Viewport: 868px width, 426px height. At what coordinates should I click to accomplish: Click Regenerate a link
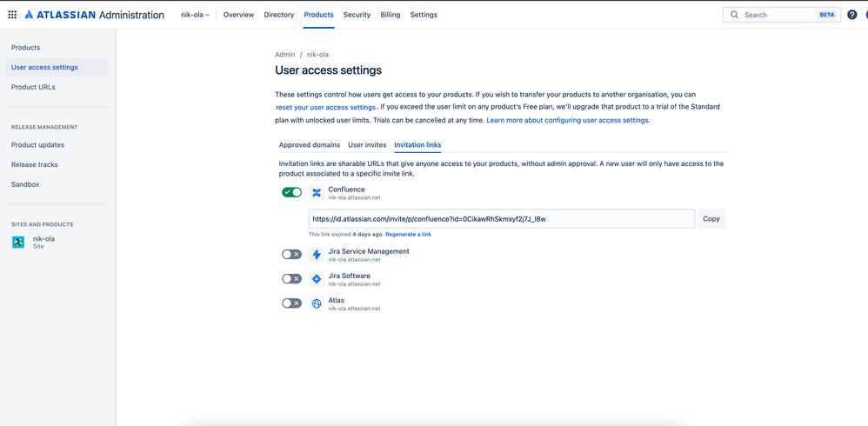(x=409, y=235)
